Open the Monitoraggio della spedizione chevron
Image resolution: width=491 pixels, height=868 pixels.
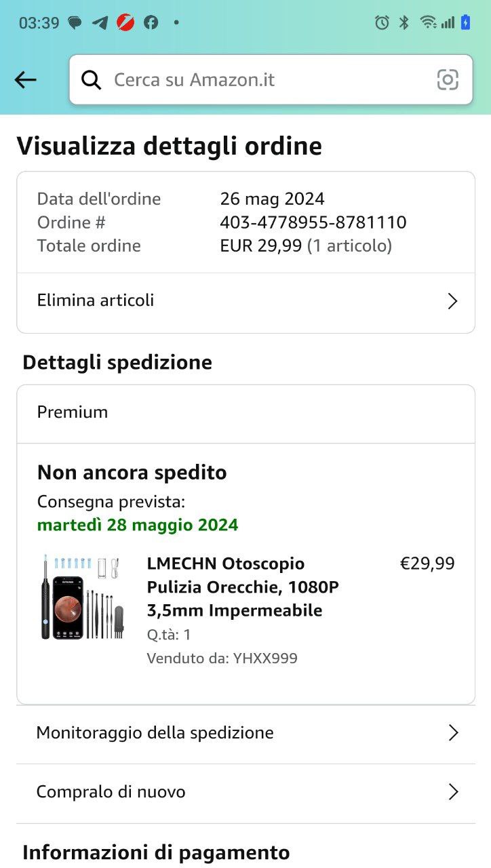tap(452, 733)
